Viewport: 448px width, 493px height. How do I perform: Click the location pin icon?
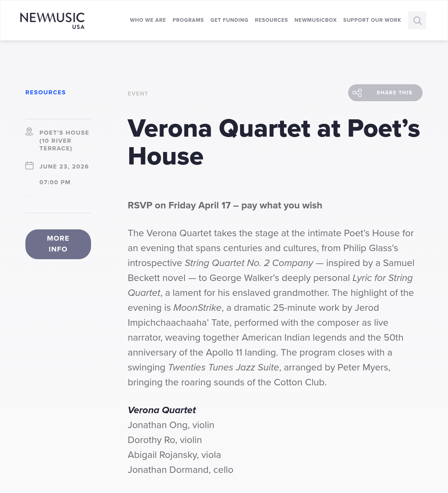29,131
